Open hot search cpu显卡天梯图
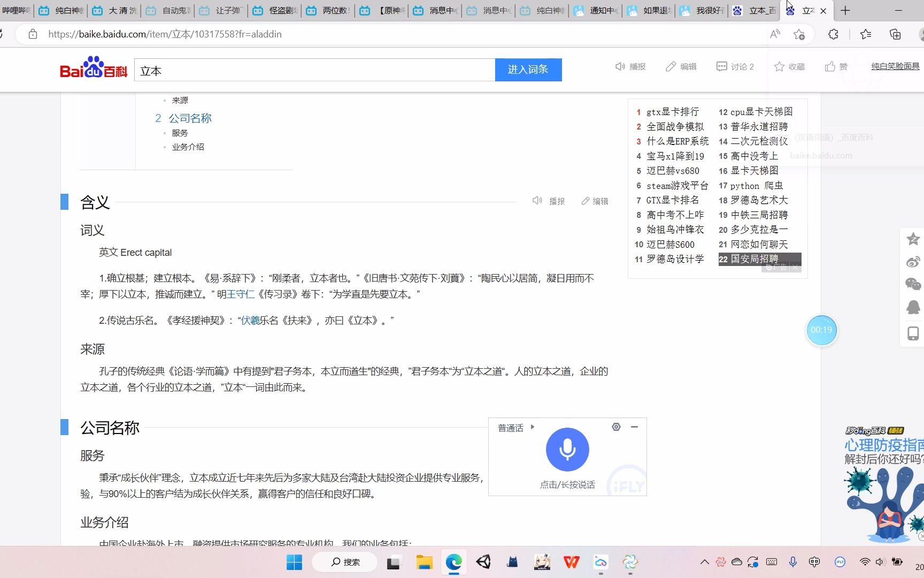Viewport: 924px width, 578px height. pos(761,112)
